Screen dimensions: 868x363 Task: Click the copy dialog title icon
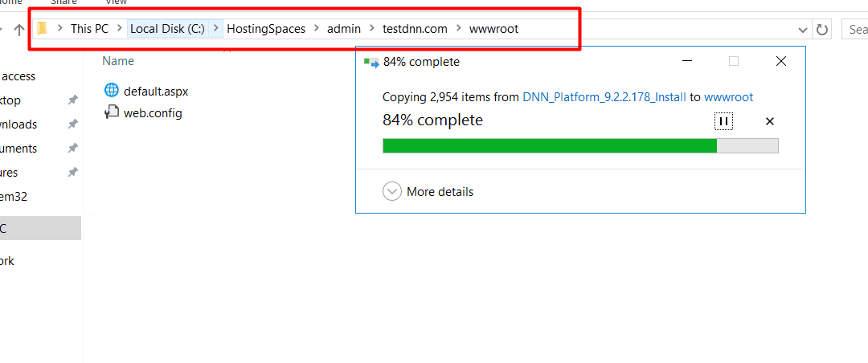tap(371, 63)
